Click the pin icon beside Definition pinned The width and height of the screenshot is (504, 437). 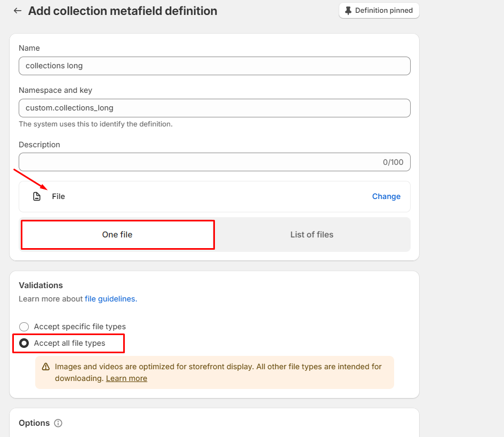[348, 11]
